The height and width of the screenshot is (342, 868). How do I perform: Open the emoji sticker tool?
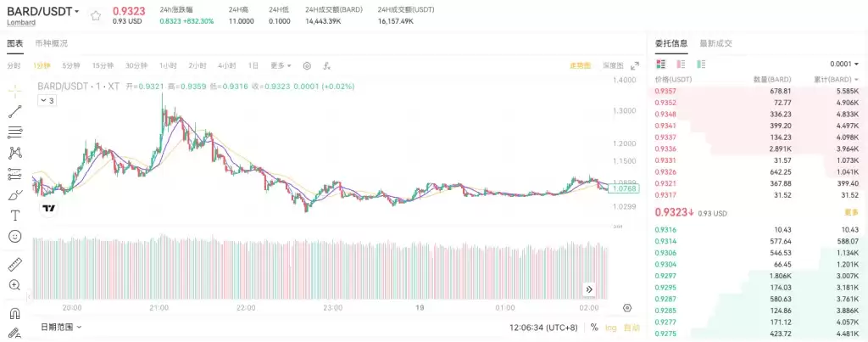(x=14, y=236)
